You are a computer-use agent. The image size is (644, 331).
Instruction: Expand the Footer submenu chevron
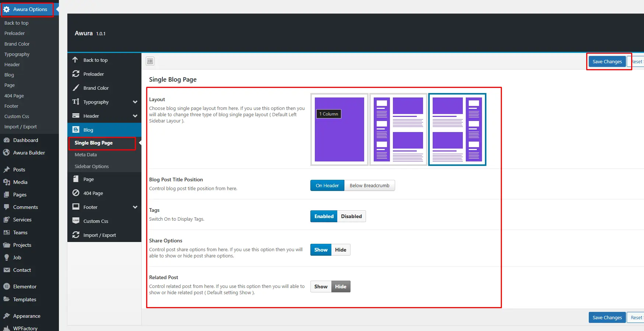click(x=135, y=207)
